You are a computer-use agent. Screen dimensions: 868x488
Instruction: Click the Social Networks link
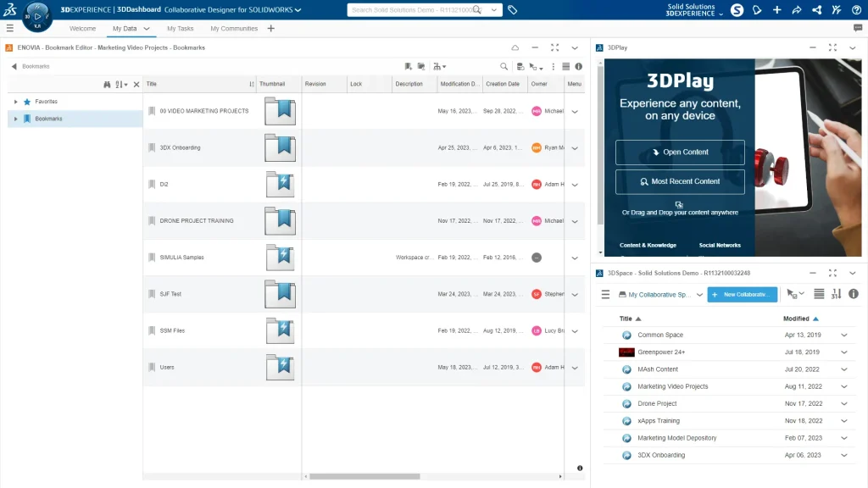tap(720, 245)
